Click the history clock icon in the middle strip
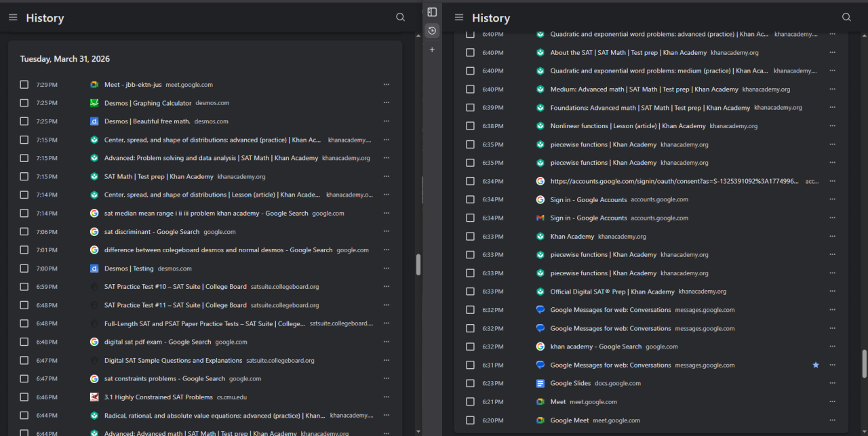 tap(432, 31)
